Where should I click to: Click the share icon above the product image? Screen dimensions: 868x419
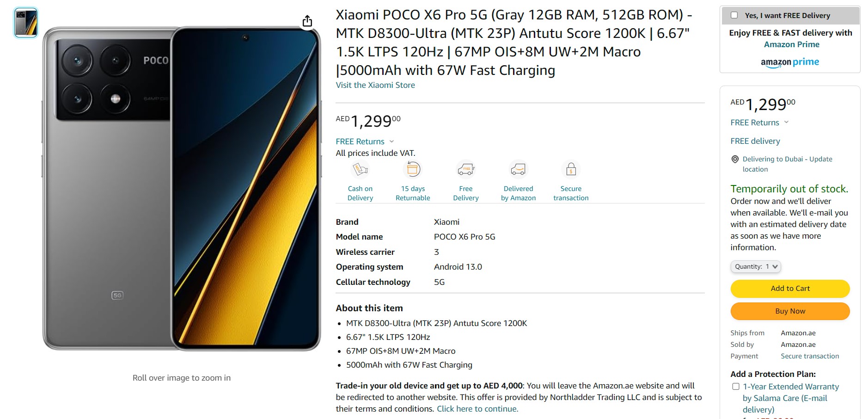tap(307, 21)
